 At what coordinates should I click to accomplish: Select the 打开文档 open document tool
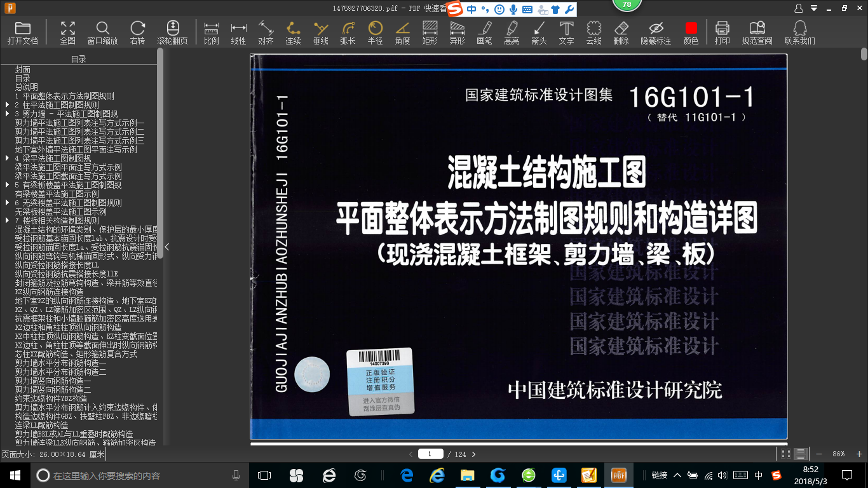(23, 32)
